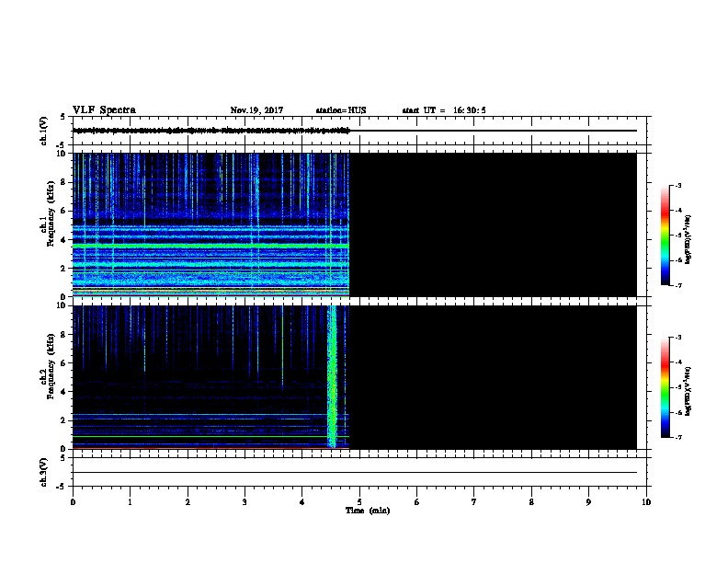
Task: Click the date 'Nov.19, 2017'
Action: point(256,110)
